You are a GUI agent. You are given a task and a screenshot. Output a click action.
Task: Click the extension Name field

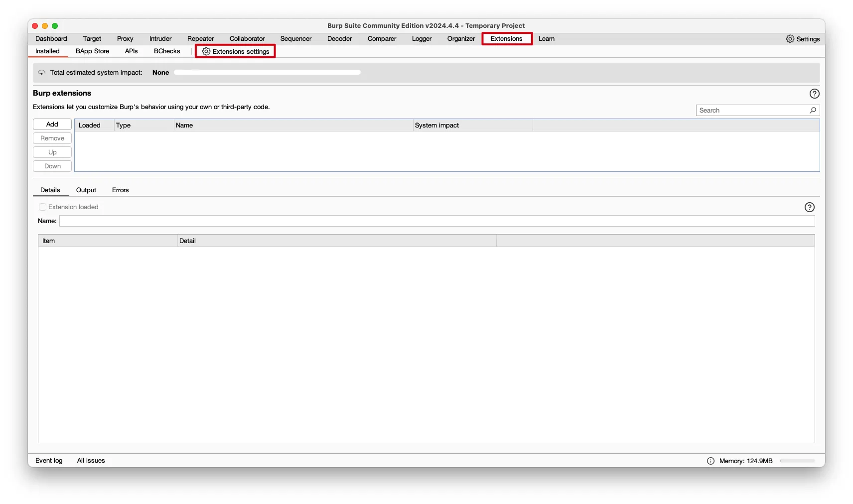coord(437,221)
